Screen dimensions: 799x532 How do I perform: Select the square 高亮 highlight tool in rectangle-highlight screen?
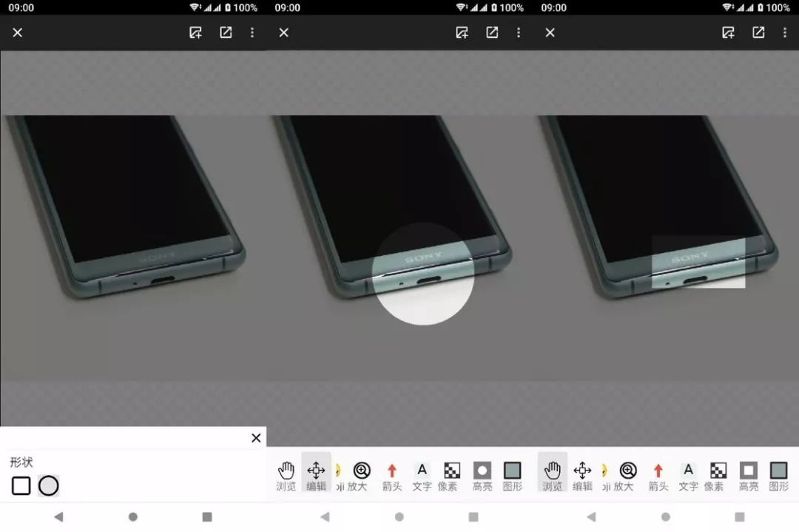click(x=749, y=476)
